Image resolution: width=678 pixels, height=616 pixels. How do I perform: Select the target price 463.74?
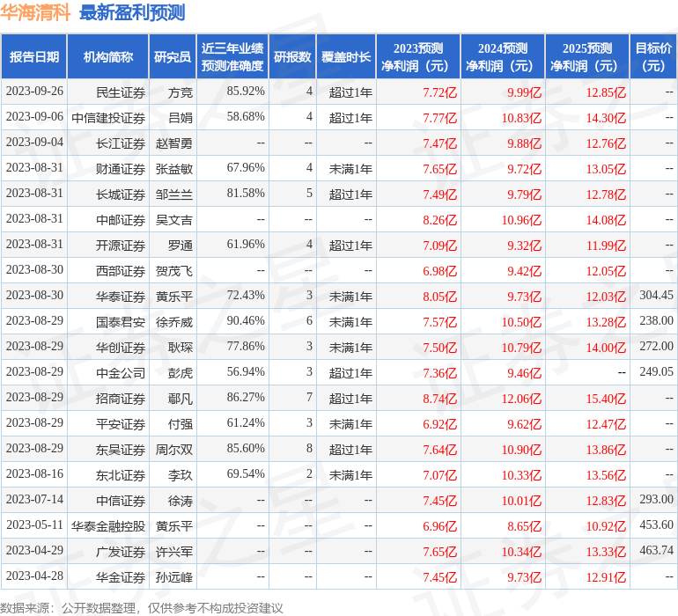(656, 550)
